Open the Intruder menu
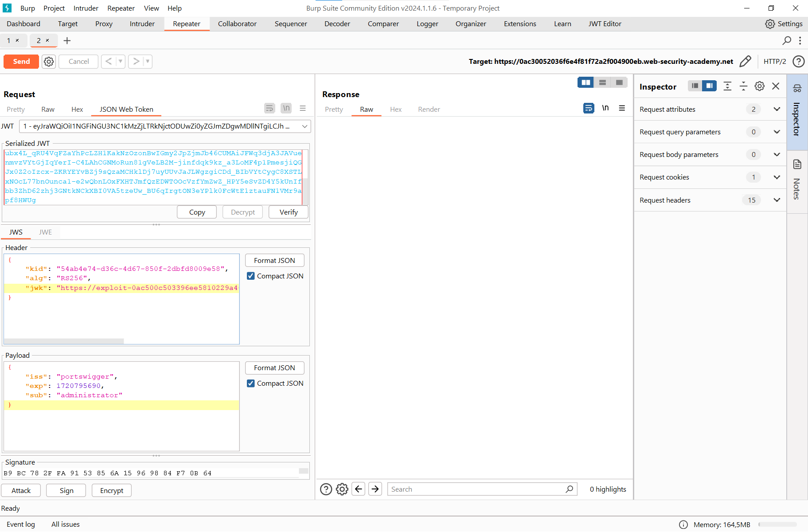 click(86, 8)
